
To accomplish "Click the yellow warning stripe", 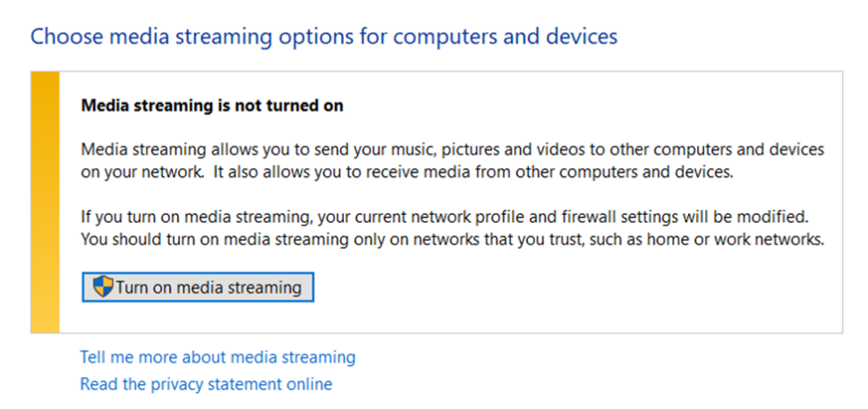I will point(45,202).
